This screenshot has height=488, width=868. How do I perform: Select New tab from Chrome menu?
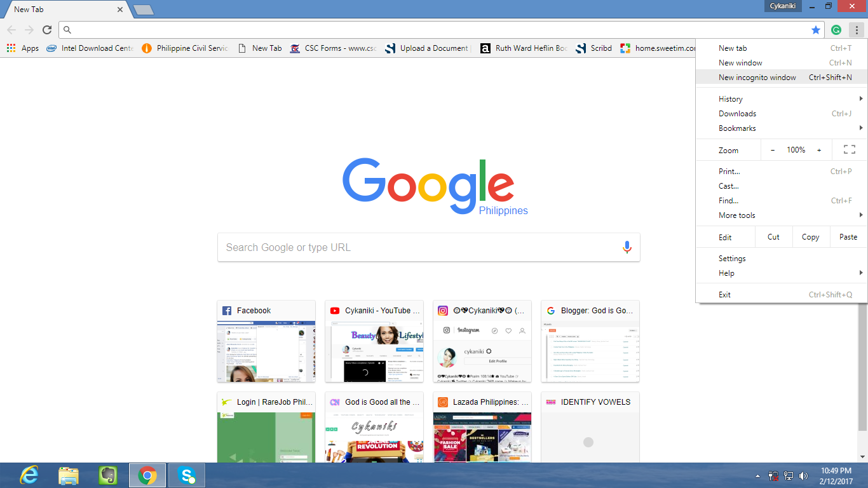coord(780,48)
